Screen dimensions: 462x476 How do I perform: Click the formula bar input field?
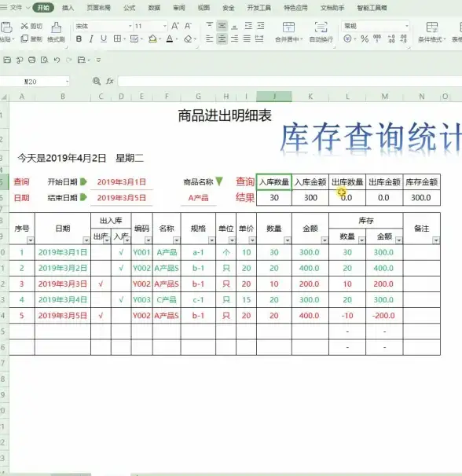(289, 81)
